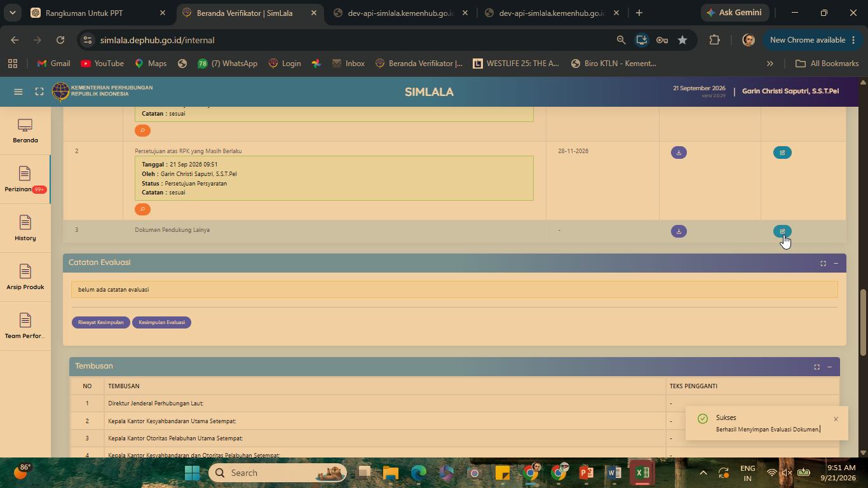Screen dimensions: 868x488
Task: Open the Perizinan sidebar menu
Action: [x=25, y=180]
